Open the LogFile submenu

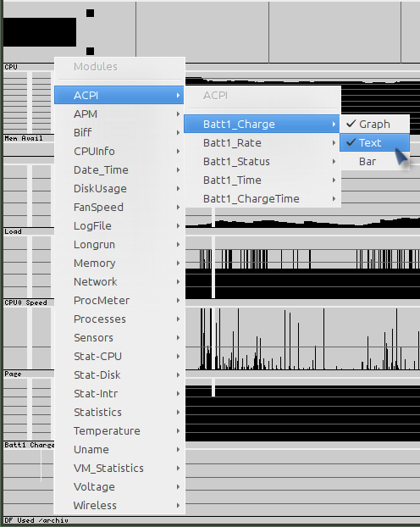[119, 226]
